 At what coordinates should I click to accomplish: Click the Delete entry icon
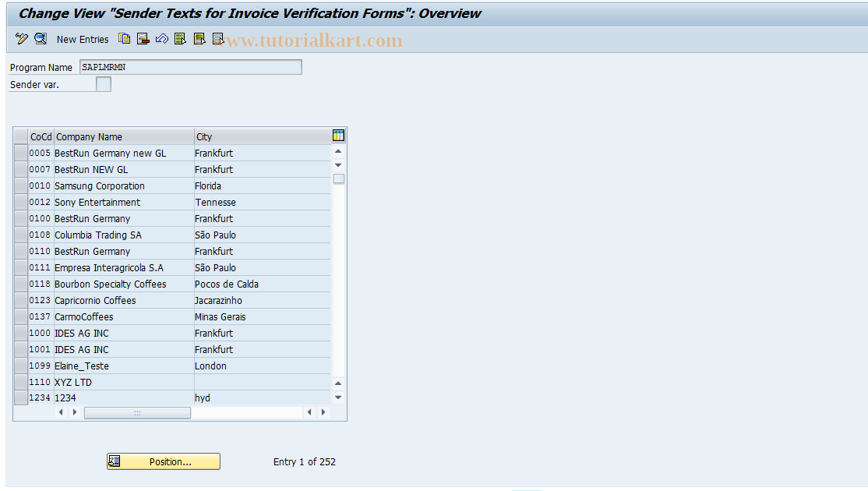coord(143,39)
